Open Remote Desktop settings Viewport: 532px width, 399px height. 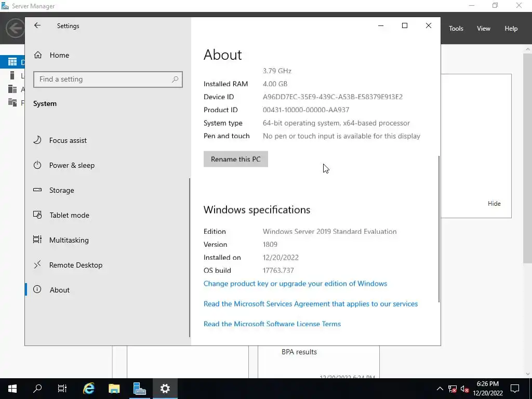[x=68, y=265]
